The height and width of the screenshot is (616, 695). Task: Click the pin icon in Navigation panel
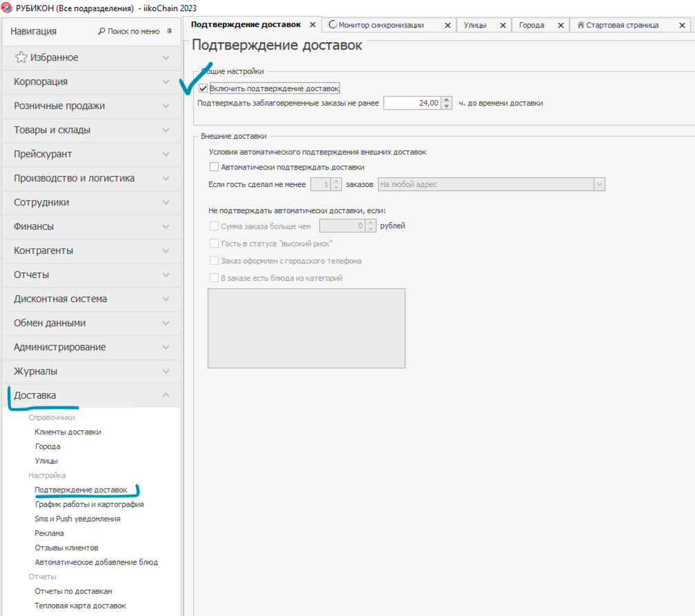pos(170,31)
